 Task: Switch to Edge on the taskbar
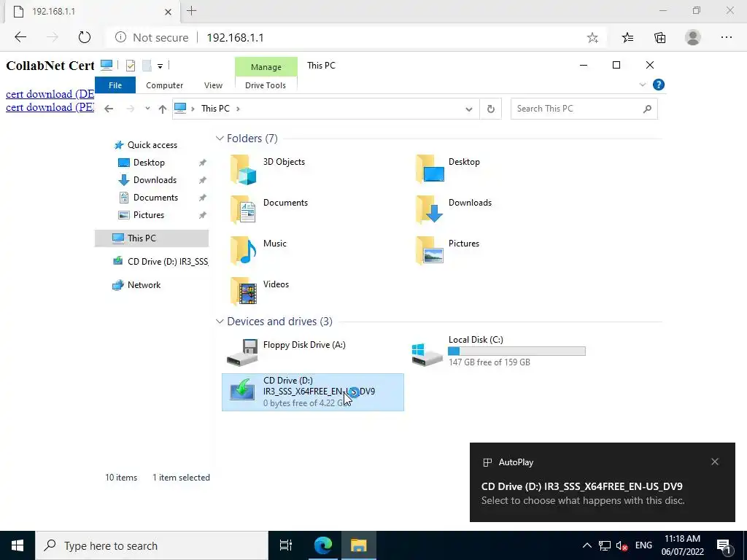point(322,545)
